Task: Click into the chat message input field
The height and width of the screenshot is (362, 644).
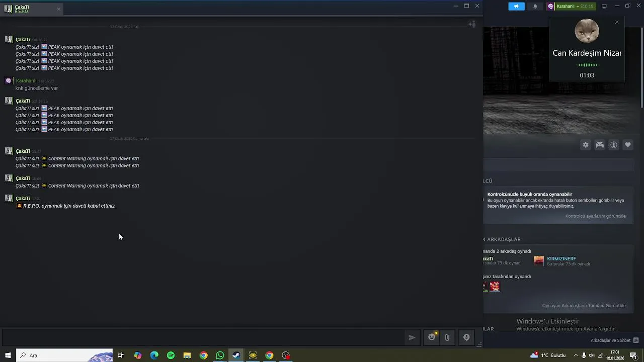Action: coord(202,337)
